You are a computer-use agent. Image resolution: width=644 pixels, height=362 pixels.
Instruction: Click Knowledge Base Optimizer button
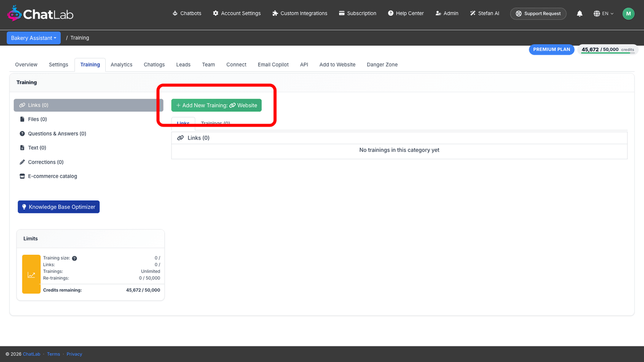click(58, 207)
